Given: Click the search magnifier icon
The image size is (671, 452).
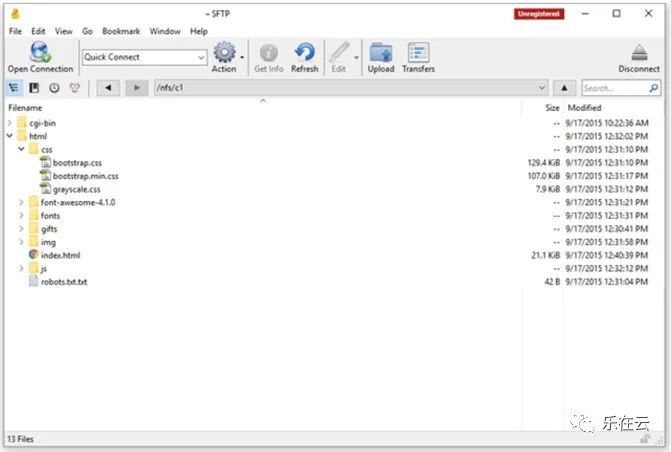Looking at the screenshot, I should (653, 88).
